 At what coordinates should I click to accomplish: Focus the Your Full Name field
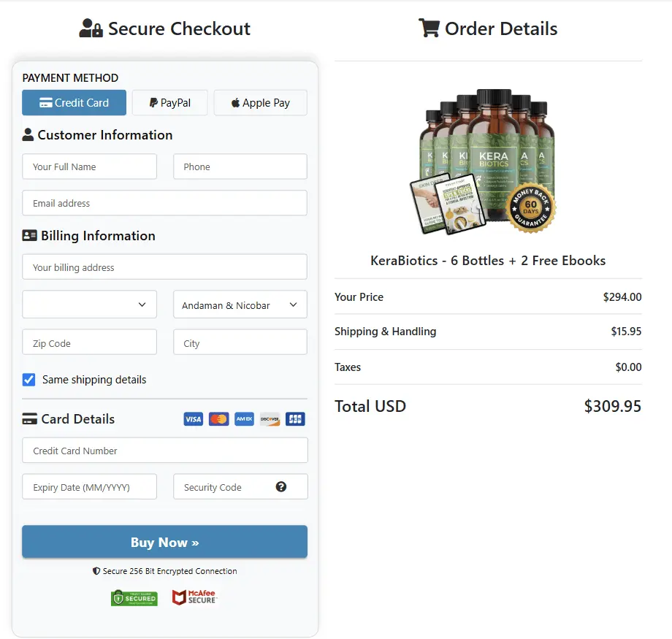click(89, 167)
